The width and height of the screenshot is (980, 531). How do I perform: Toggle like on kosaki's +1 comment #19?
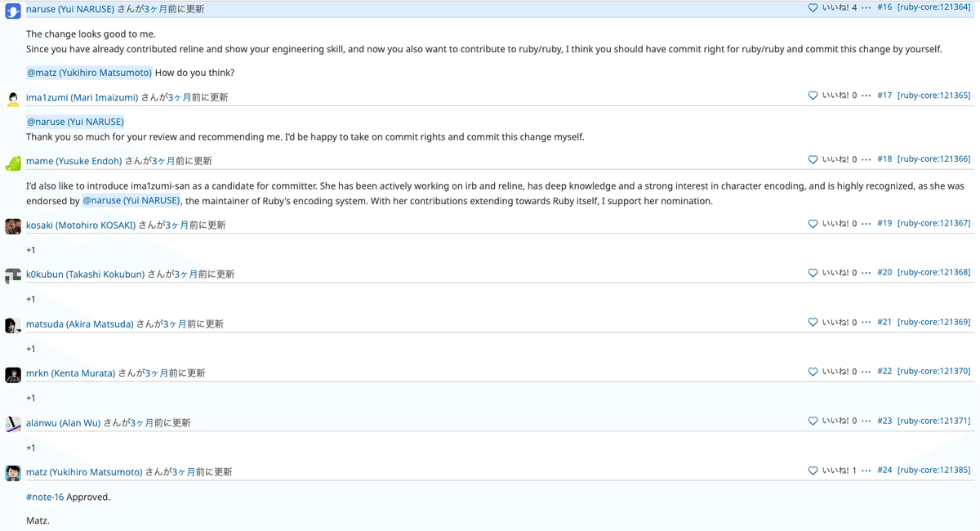pos(813,223)
